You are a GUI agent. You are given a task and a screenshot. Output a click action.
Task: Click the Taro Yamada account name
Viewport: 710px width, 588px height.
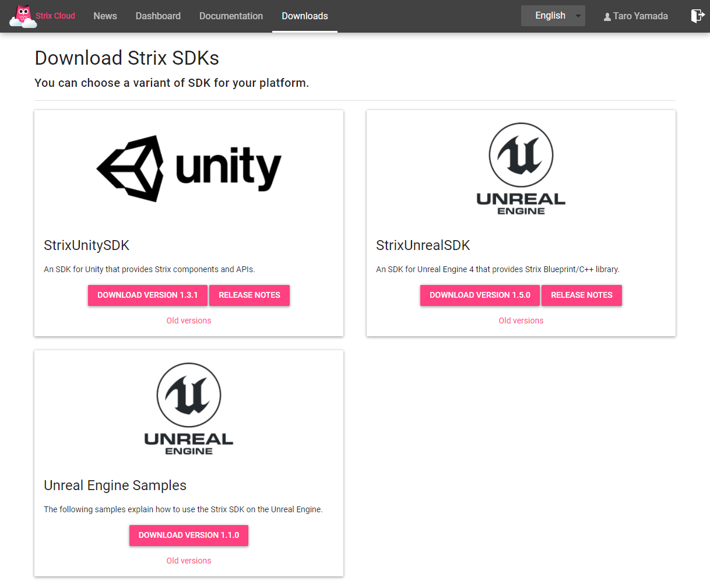click(641, 16)
